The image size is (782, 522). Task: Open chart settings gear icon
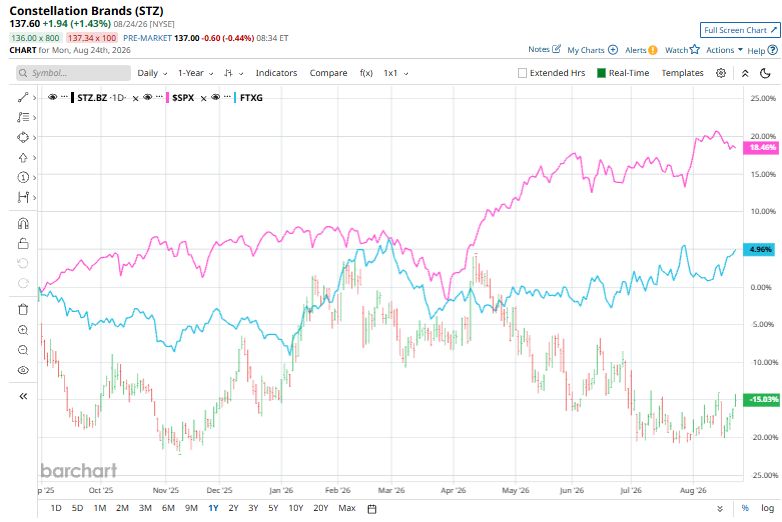(x=721, y=73)
